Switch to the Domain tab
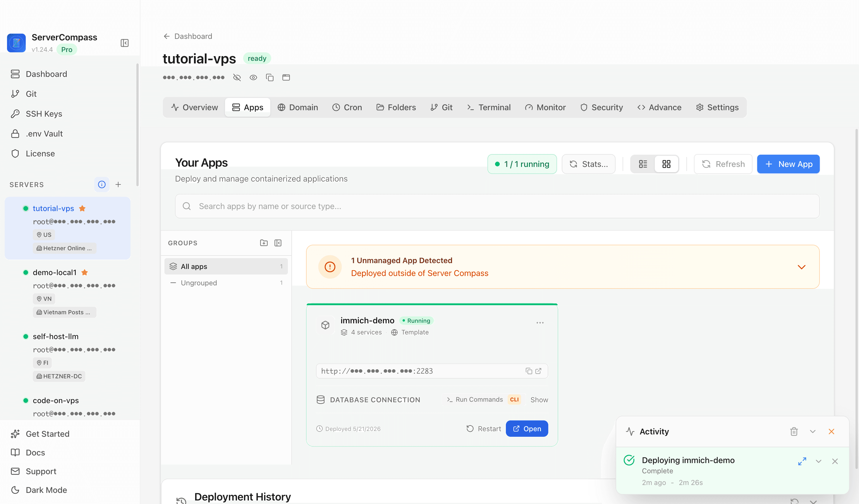The height and width of the screenshot is (504, 859). coord(298,108)
